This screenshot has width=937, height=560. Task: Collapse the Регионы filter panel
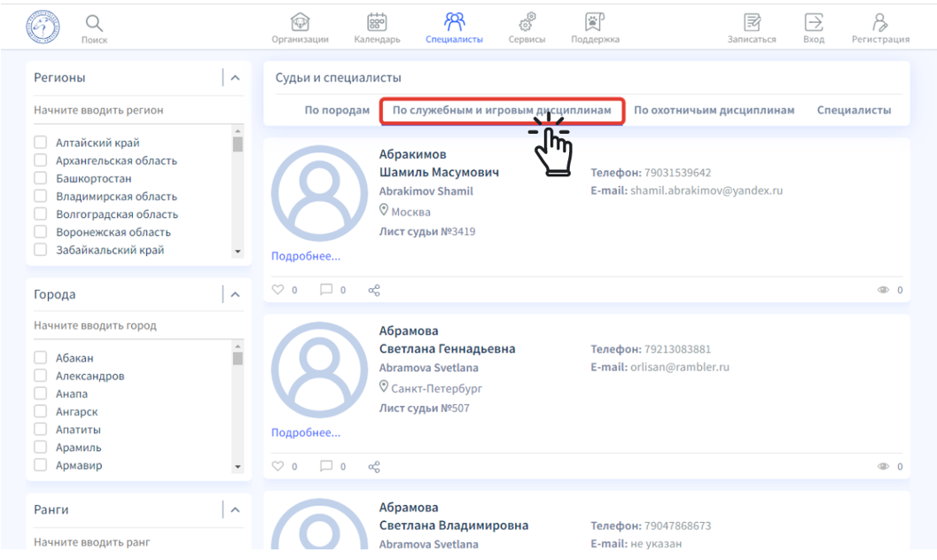point(235,78)
